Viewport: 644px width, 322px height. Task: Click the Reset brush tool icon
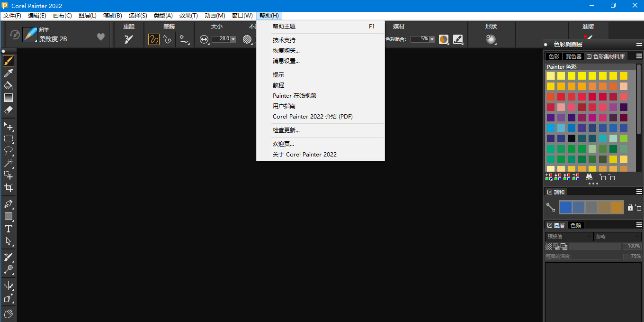click(129, 39)
